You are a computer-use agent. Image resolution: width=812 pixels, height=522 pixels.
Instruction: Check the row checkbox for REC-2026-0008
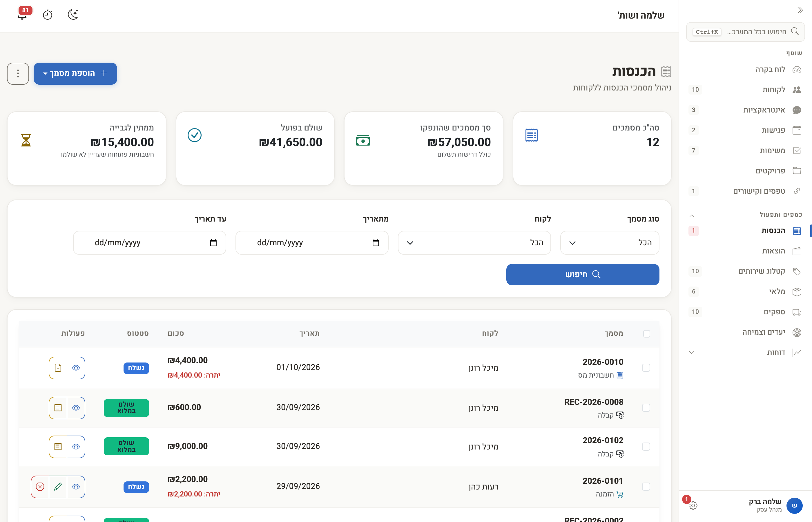646,408
